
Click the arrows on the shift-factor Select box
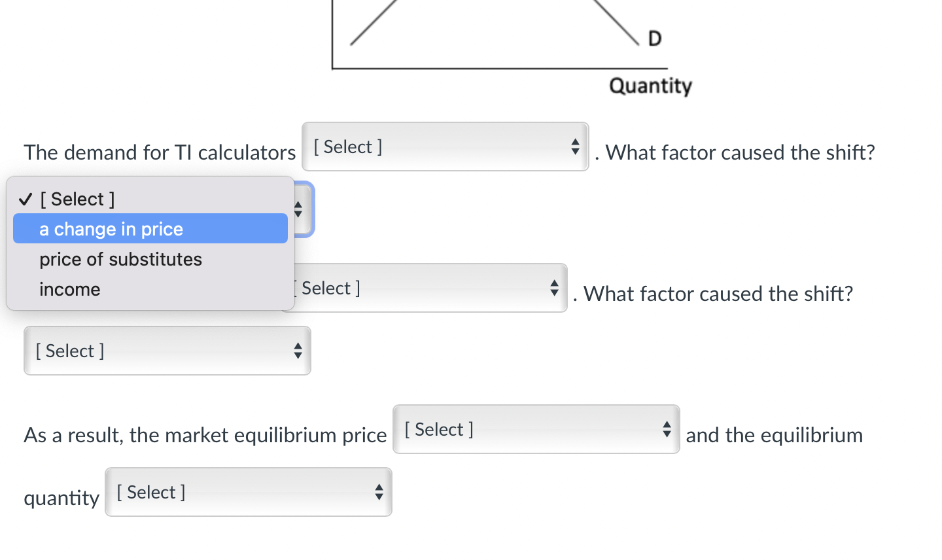553,287
